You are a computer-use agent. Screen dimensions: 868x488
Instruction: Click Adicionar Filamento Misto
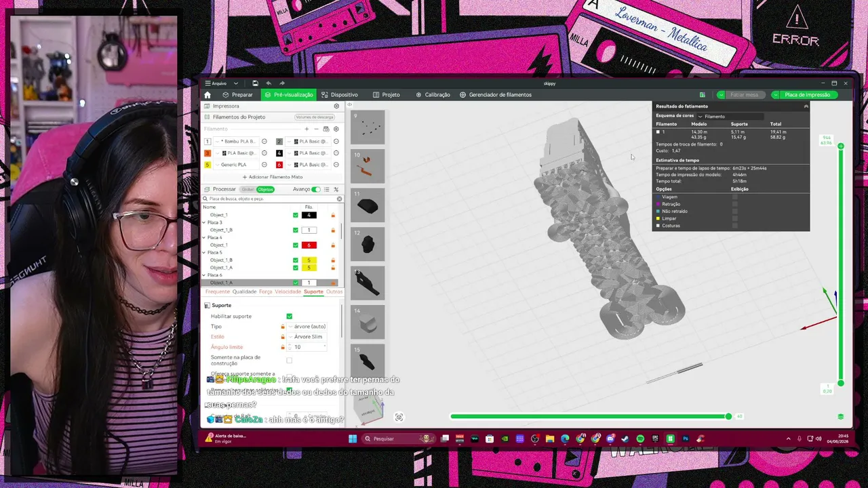273,177
